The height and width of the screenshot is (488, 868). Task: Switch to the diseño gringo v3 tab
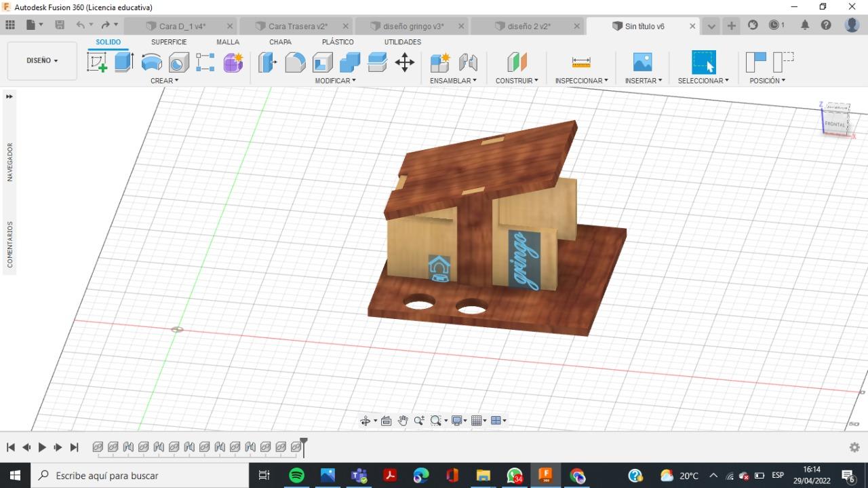pos(413,26)
